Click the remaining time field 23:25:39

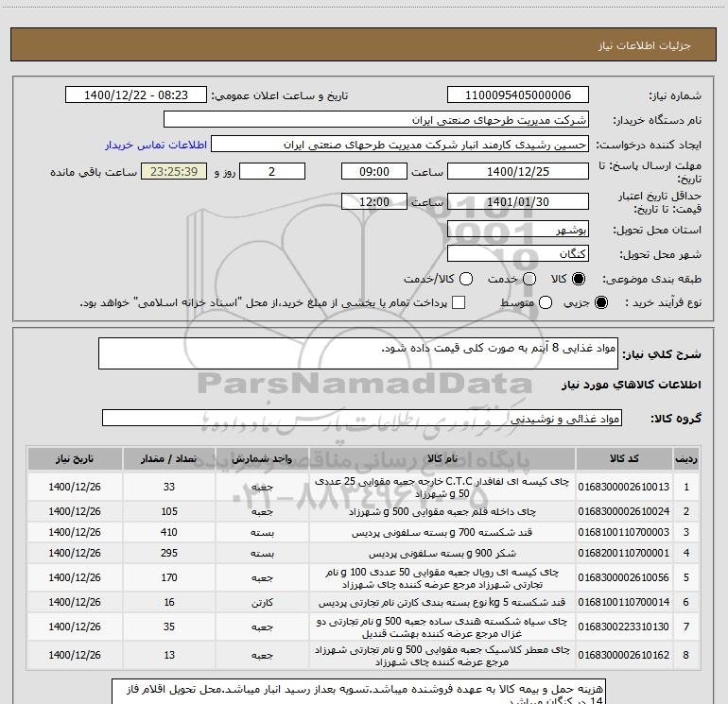[174, 172]
